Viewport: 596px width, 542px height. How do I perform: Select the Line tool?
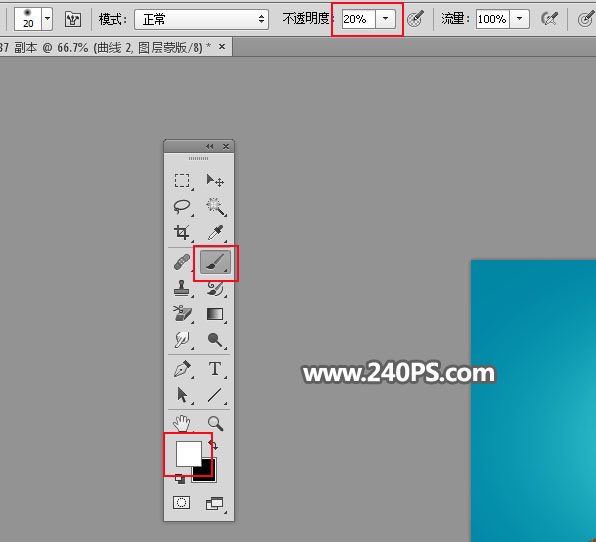(x=215, y=395)
